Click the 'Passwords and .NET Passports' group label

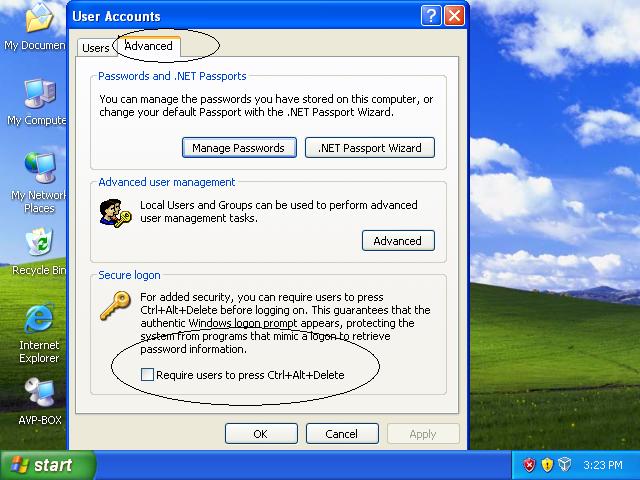pyautogui.click(x=172, y=76)
